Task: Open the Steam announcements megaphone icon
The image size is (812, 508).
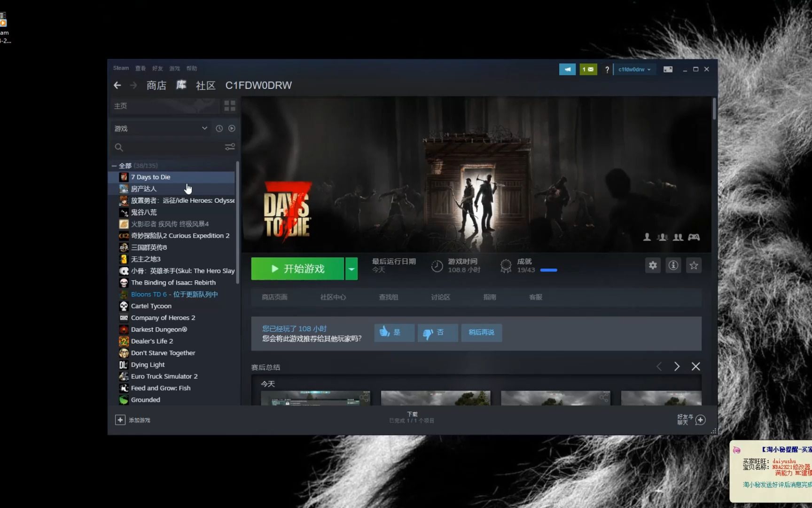Action: pyautogui.click(x=567, y=69)
